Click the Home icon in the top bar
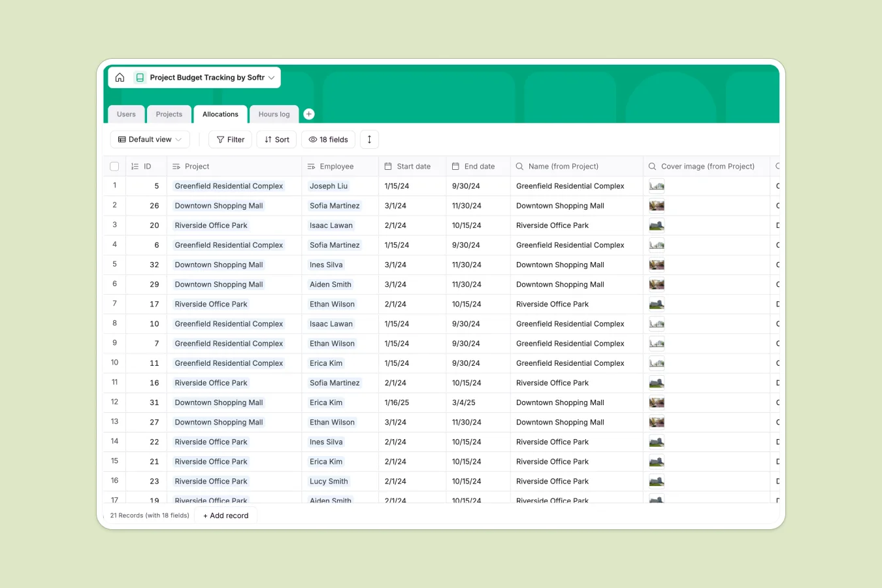882x588 pixels. tap(120, 77)
